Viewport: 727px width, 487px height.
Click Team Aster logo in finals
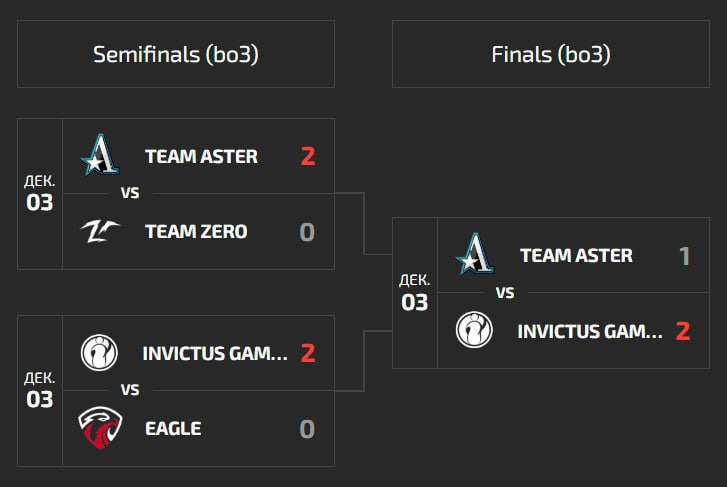coord(475,255)
